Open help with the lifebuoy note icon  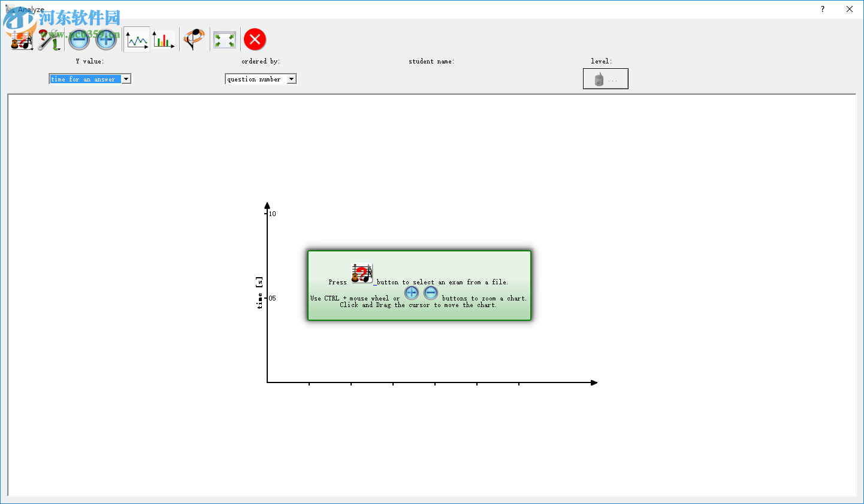(194, 40)
